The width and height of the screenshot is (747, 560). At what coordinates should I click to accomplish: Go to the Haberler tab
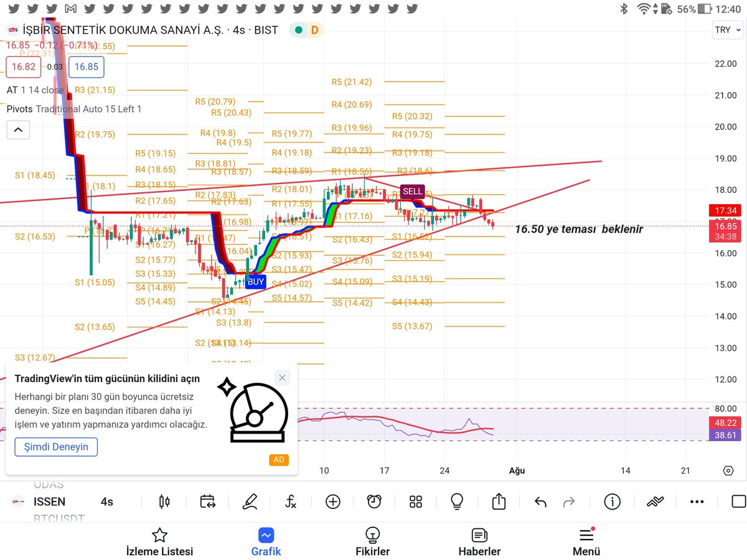479,543
